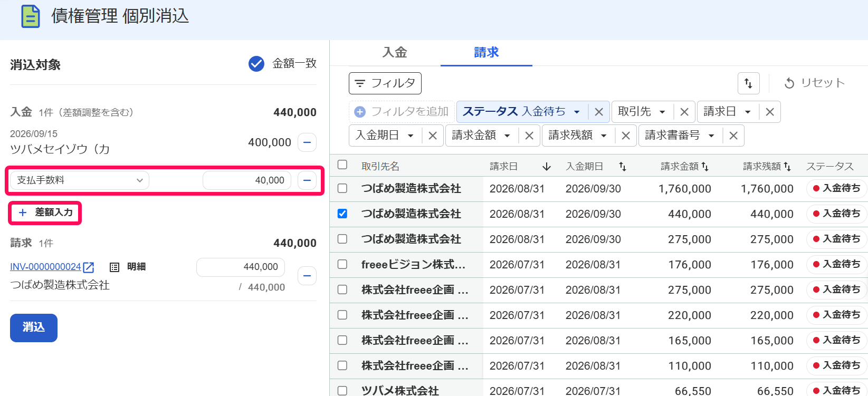Toggle the select-all header checkbox
Image resolution: width=868 pixels, height=396 pixels.
click(x=342, y=165)
